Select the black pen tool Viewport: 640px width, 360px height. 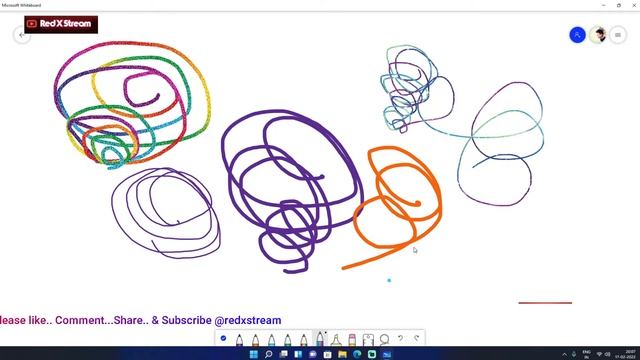tap(239, 340)
